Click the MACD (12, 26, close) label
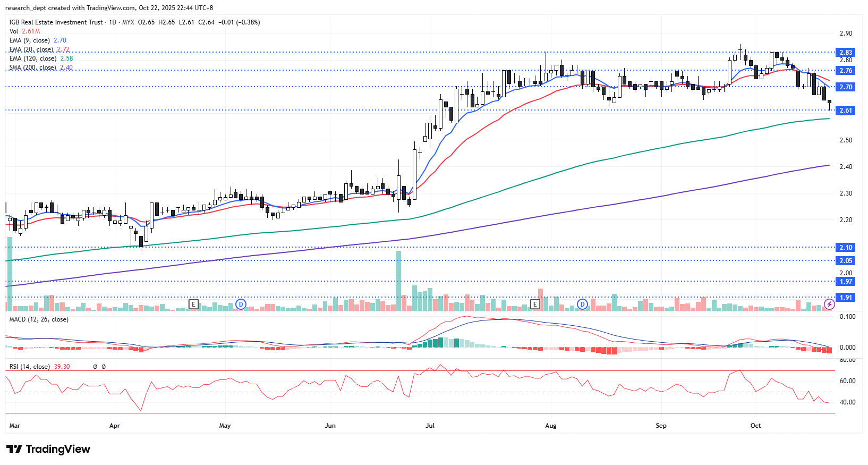This screenshot has width=868, height=465. (x=39, y=319)
